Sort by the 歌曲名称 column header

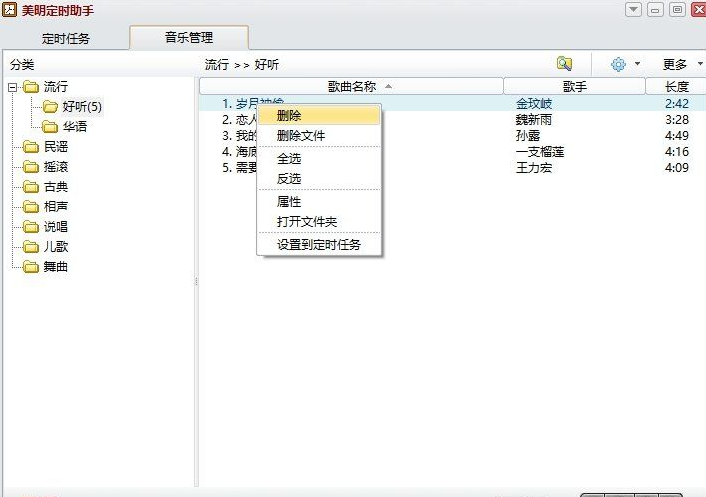352,87
